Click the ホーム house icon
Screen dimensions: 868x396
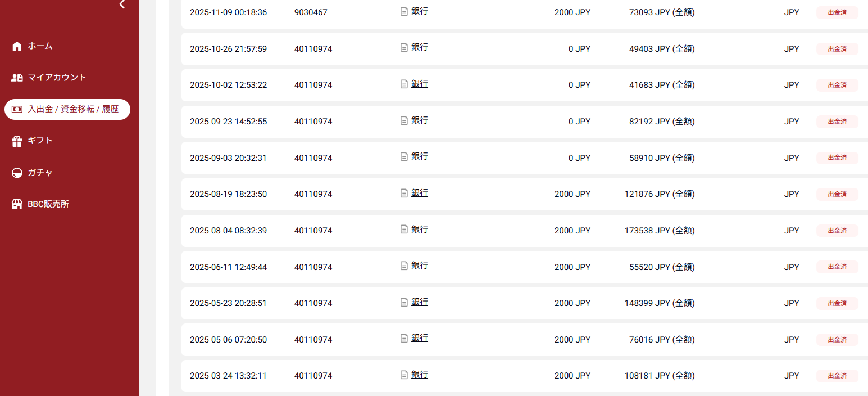pyautogui.click(x=17, y=46)
